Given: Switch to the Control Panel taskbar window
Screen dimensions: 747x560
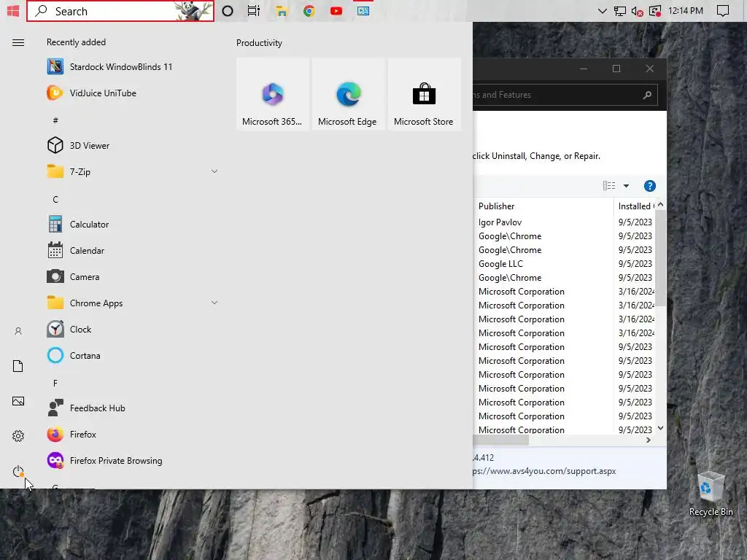Looking at the screenshot, I should tap(363, 11).
